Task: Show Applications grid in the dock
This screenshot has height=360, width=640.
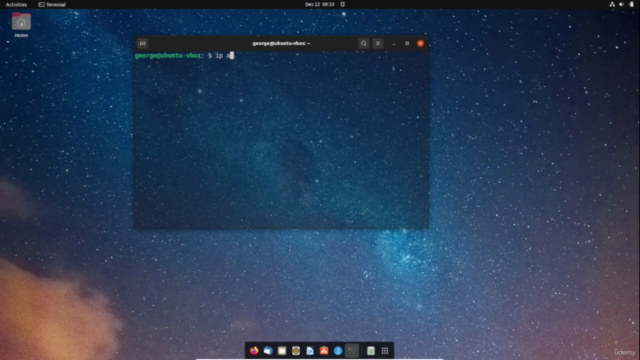Action: coord(385,351)
